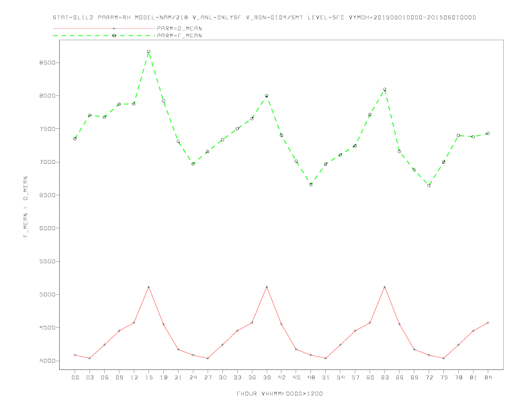Click the PARM=O_MEAN legend label
Screen dimensions: 532x411
click(179, 28)
